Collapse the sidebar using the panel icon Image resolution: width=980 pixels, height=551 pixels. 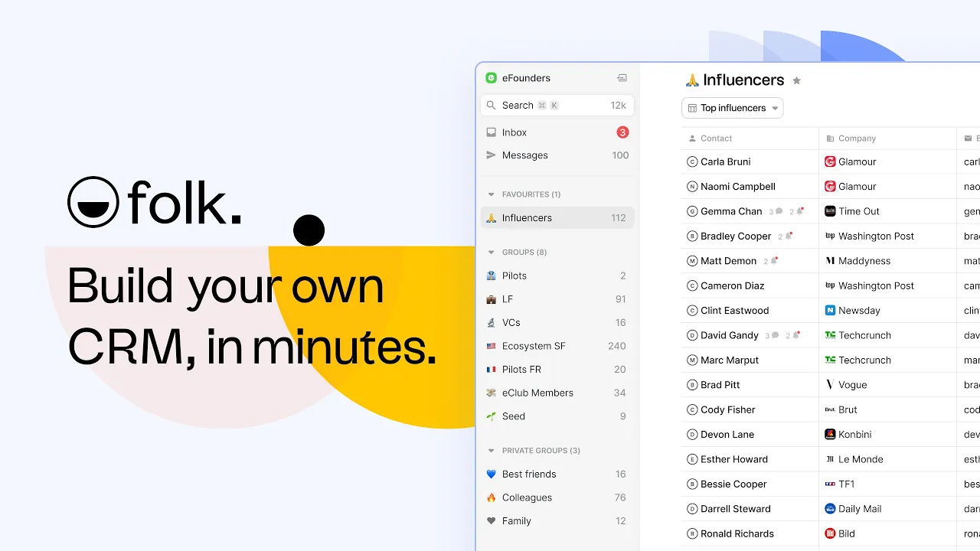click(x=622, y=78)
